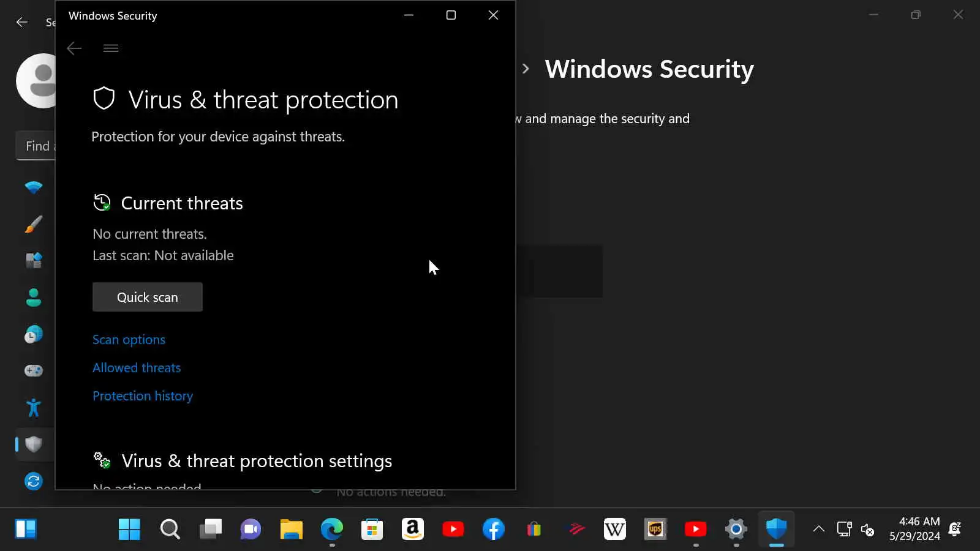The width and height of the screenshot is (980, 551).
Task: Open taskbar Search
Action: 170,529
